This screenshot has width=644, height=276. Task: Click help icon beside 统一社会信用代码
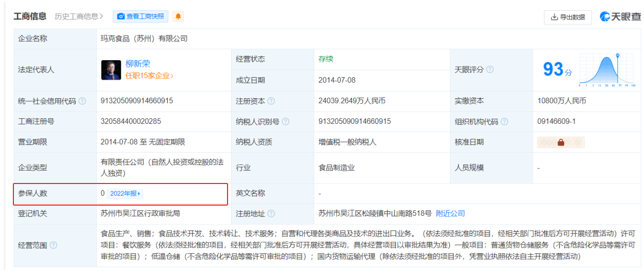coord(82,101)
